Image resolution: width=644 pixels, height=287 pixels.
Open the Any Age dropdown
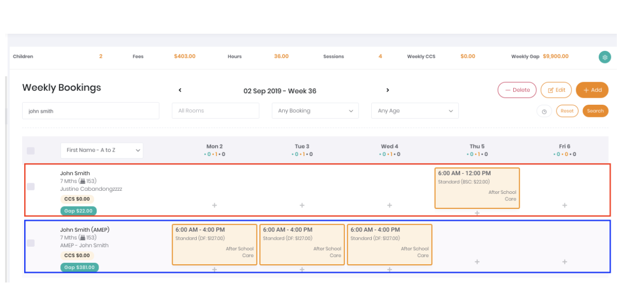click(415, 111)
